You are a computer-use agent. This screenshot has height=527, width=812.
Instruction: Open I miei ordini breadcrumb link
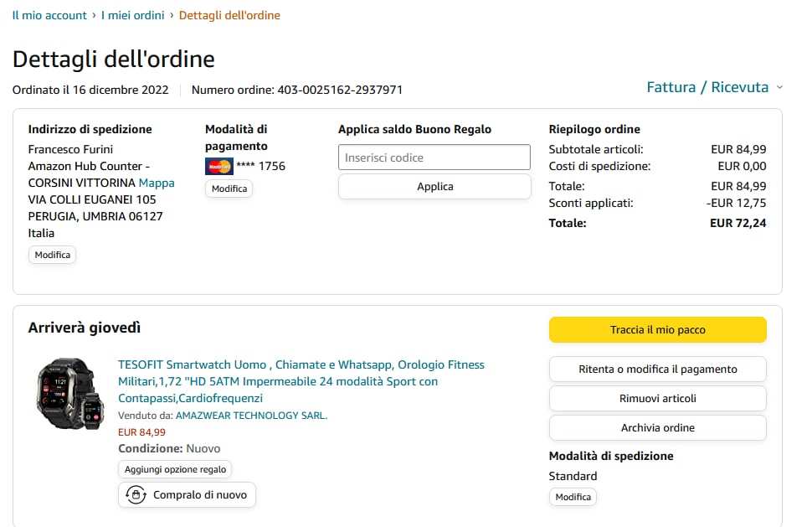132,15
